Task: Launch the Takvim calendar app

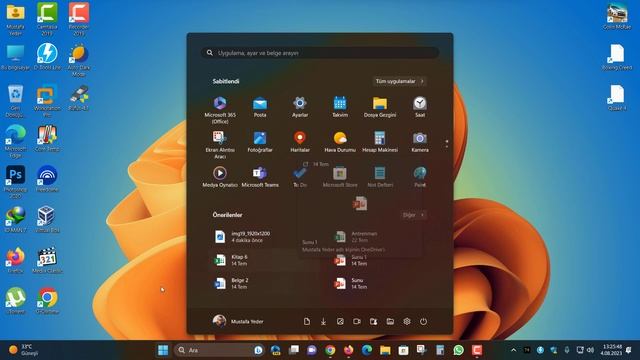Action: coord(340,107)
